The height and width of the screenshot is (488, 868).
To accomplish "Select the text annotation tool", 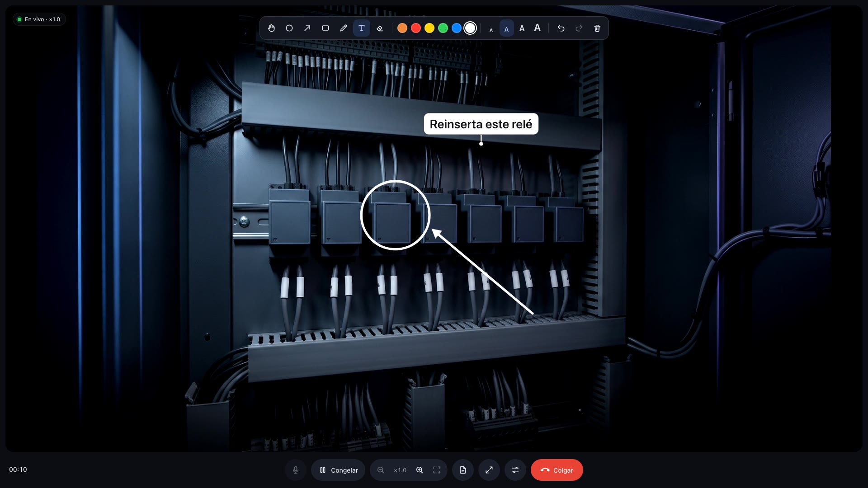I will tap(362, 28).
